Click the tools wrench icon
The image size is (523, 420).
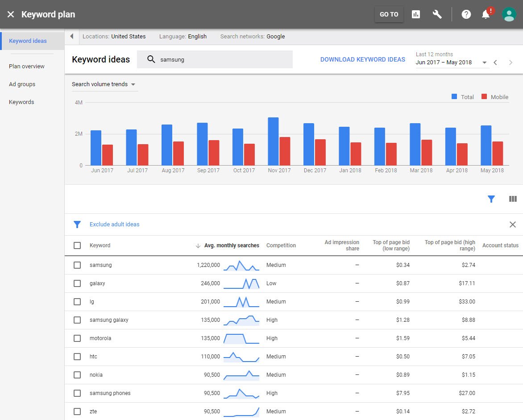(x=437, y=14)
